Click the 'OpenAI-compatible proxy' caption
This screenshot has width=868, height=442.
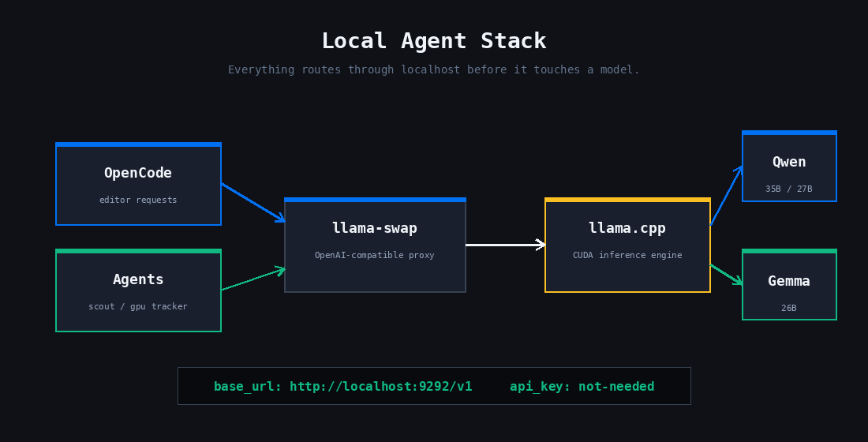click(375, 256)
